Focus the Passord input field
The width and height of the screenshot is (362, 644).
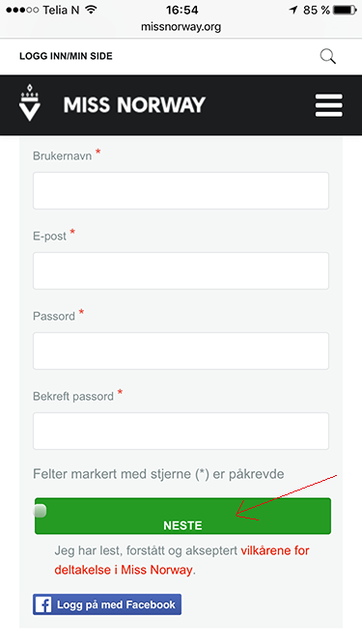click(x=181, y=350)
